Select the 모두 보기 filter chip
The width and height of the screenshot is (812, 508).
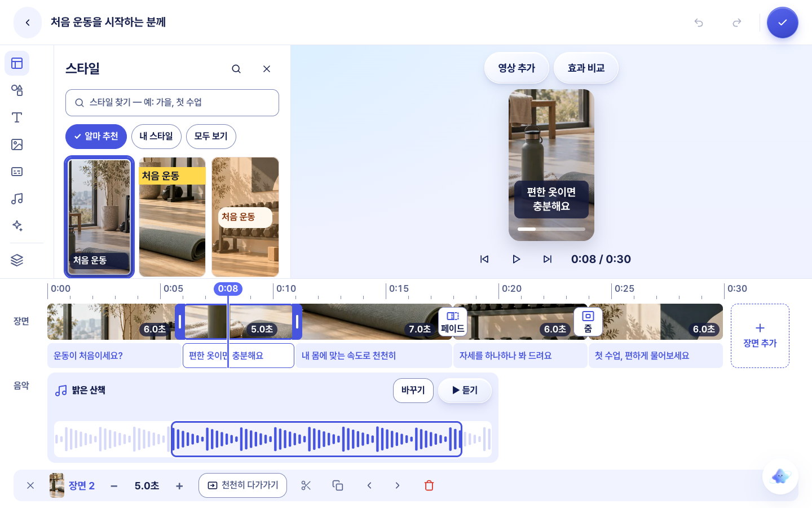(211, 137)
